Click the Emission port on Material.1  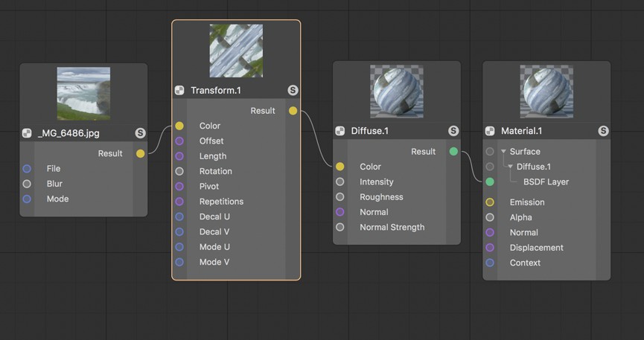[490, 202]
